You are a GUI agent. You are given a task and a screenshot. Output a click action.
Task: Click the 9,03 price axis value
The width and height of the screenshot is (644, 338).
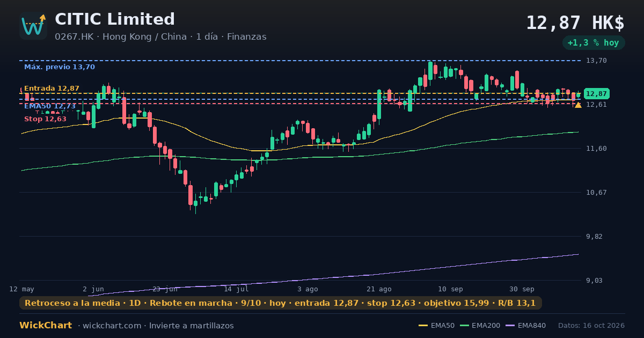coord(595,281)
